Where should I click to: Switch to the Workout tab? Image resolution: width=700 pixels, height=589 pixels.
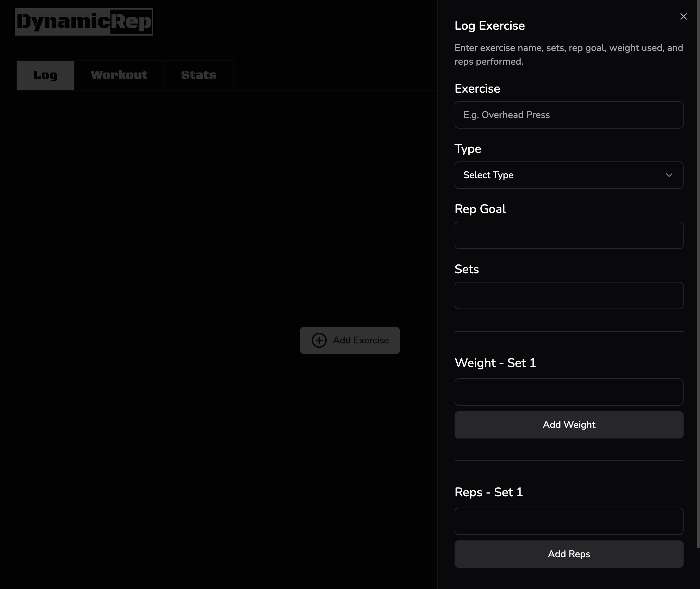pos(119,75)
